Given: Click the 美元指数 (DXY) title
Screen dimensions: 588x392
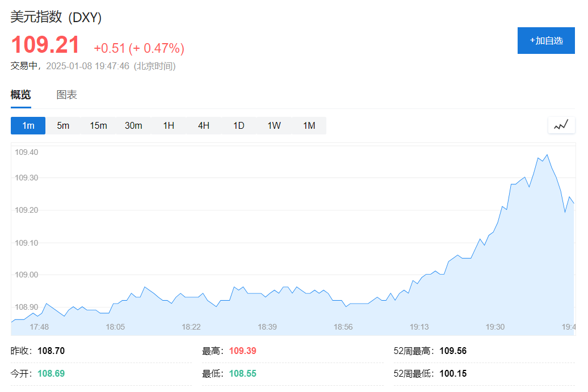Looking at the screenshot, I should [x=56, y=18].
